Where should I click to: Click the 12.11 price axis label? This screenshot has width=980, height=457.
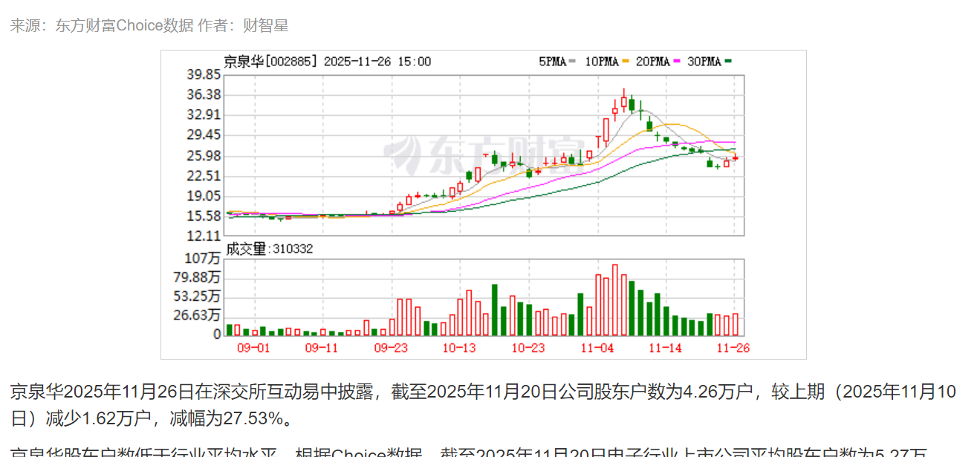tap(204, 236)
